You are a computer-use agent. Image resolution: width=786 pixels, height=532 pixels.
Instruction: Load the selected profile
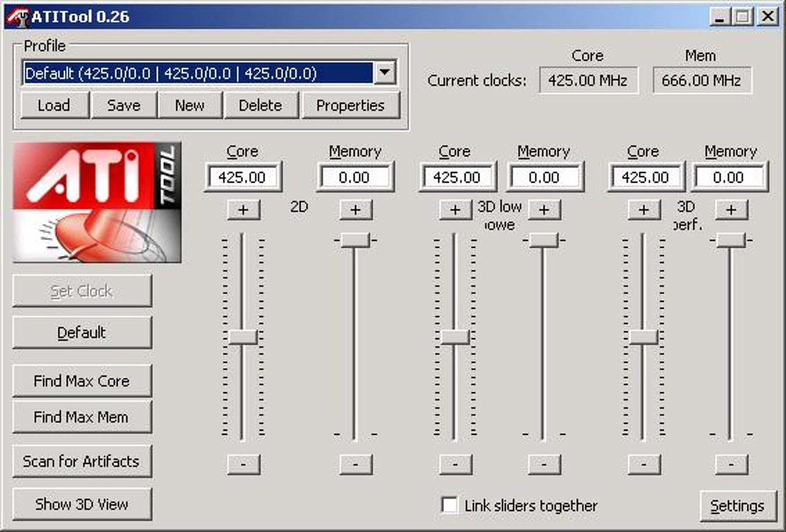tap(54, 106)
